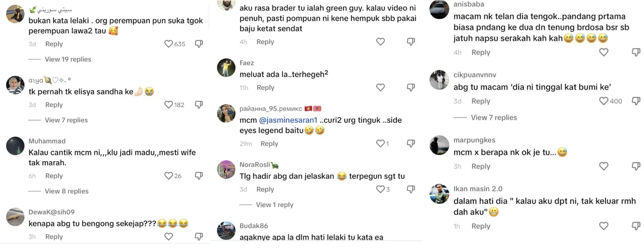Like the comment with 635 likes
644x248 pixels.
(169, 44)
